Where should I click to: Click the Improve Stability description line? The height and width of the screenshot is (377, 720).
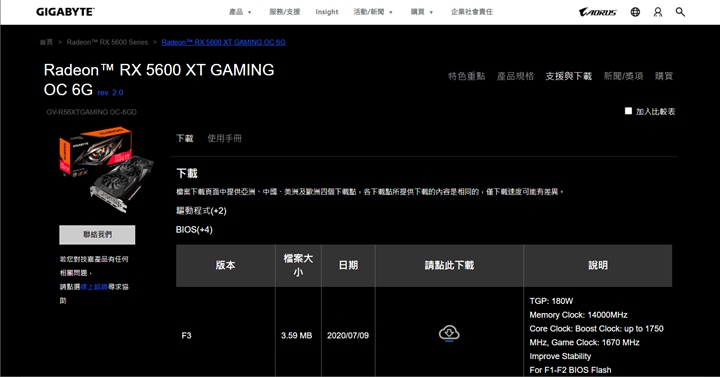tap(560, 356)
